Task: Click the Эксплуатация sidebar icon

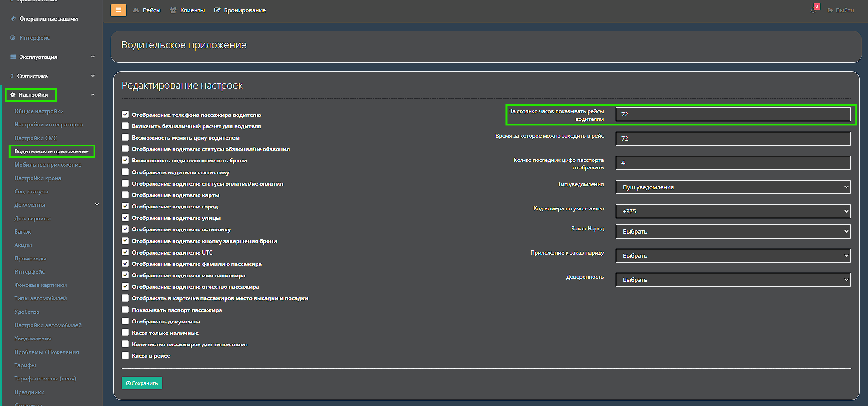Action: tap(13, 57)
